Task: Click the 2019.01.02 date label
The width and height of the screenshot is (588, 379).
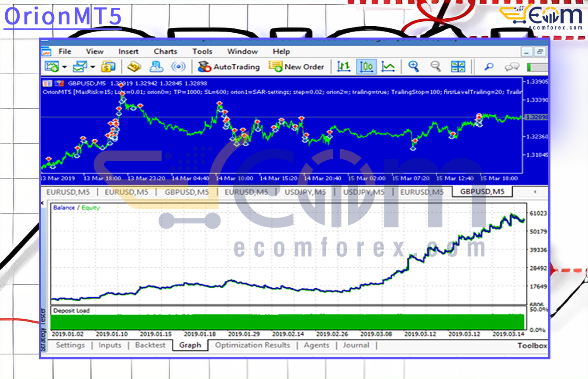Action: tap(67, 334)
